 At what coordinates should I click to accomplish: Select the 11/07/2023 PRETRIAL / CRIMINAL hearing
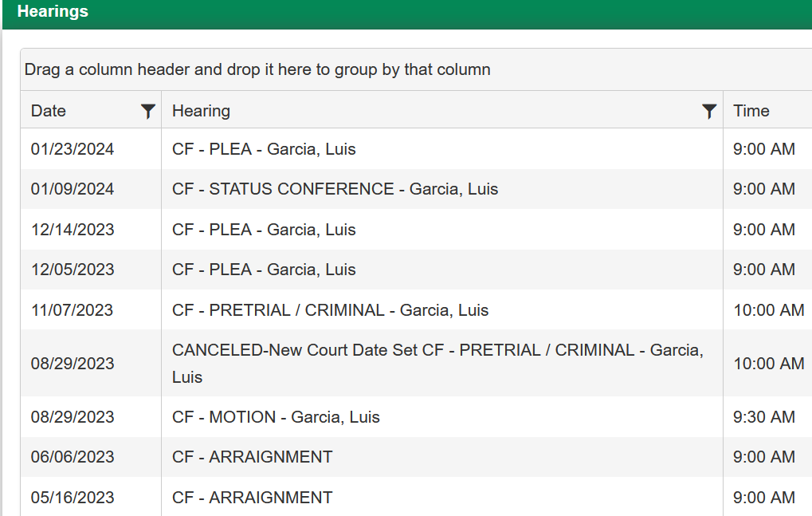[330, 310]
